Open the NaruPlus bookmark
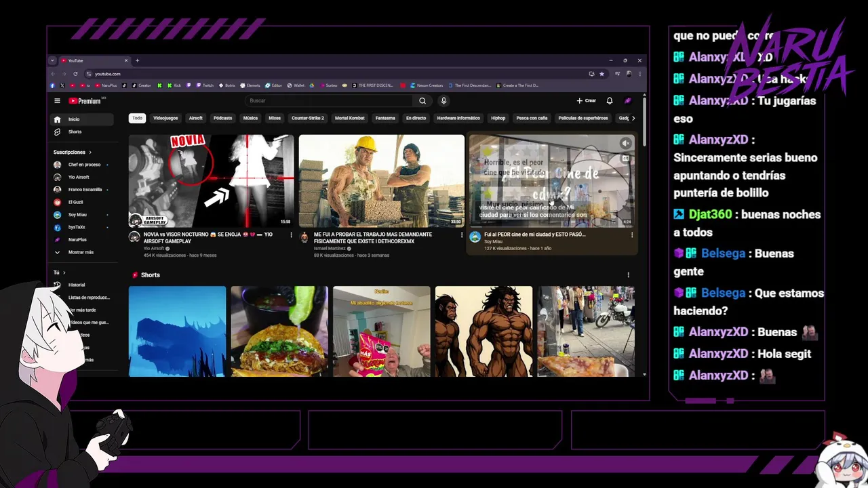Screen dimensions: 868x488 [106, 85]
